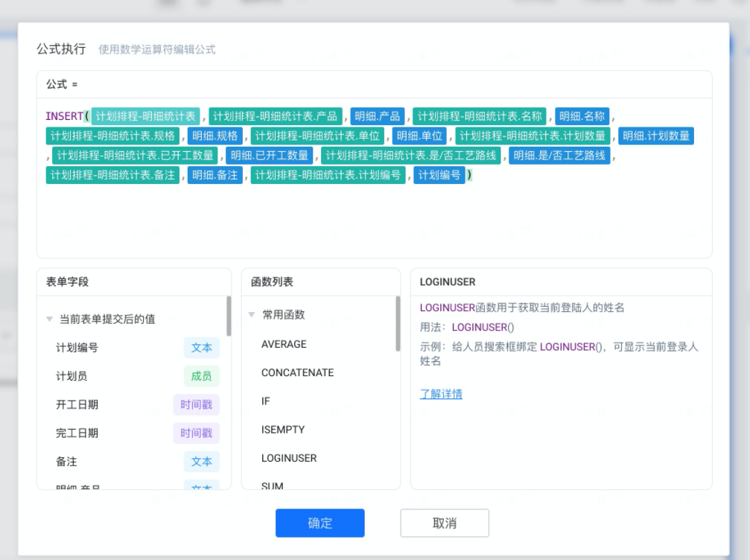Image resolution: width=750 pixels, height=560 pixels.
Task: Select the 计划排程-明细统计表.备注 tag
Action: (112, 175)
